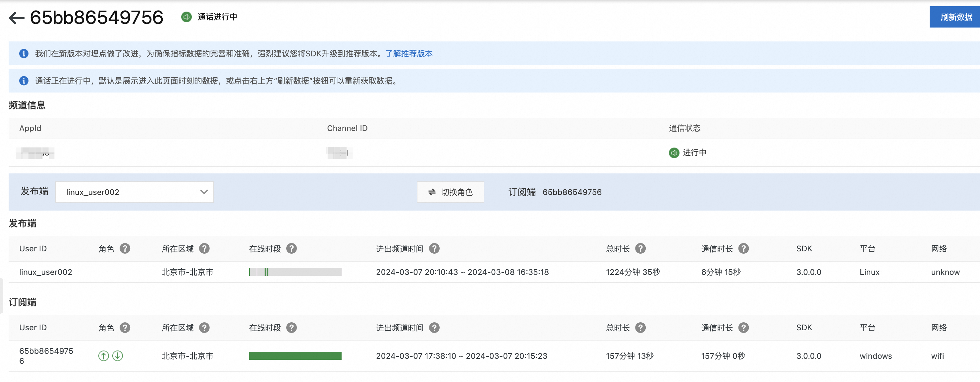The height and width of the screenshot is (382, 980).
Task: Click the 刷新数据 button
Action: (x=954, y=17)
